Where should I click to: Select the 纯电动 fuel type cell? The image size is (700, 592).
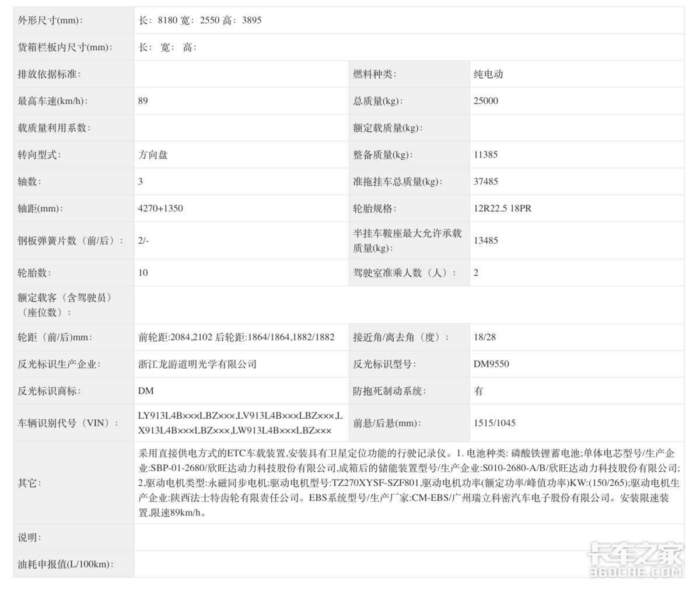(488, 74)
